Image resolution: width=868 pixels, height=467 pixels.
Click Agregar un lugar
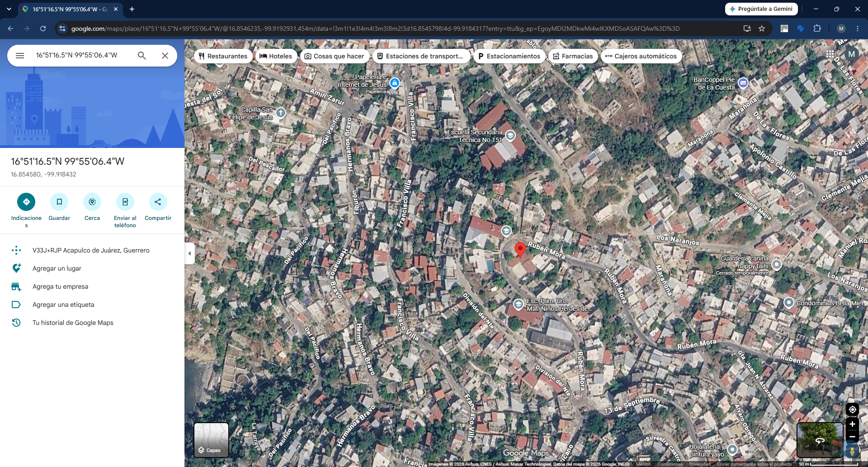92,268
